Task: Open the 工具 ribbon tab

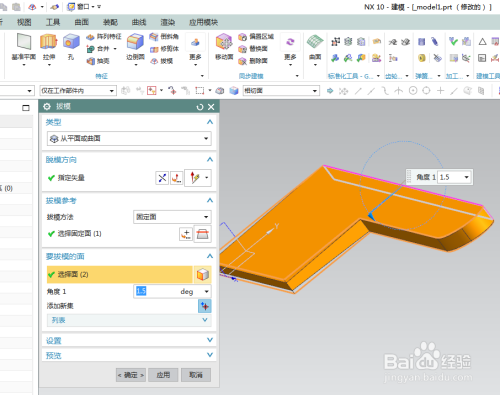Action: (53, 22)
